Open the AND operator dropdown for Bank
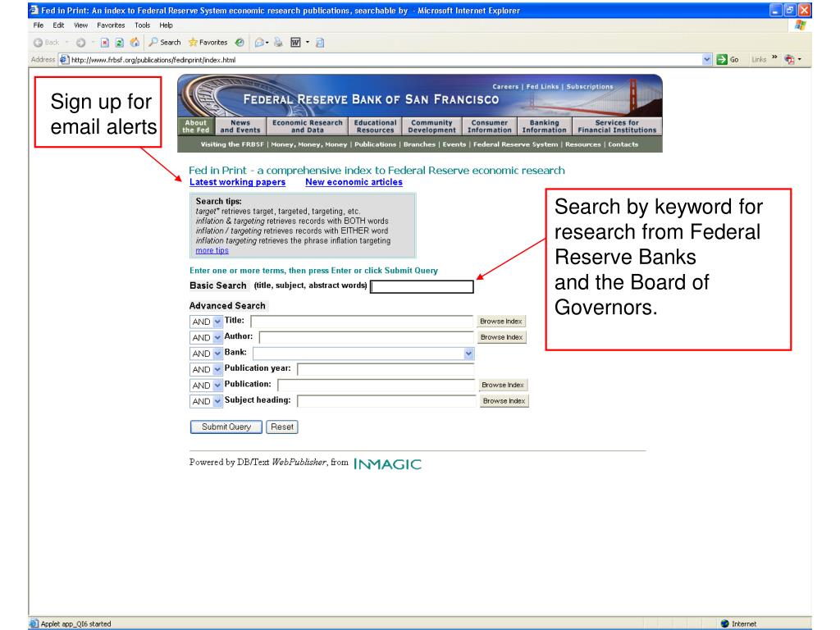Screen dimensions: 840x630 coord(217,354)
